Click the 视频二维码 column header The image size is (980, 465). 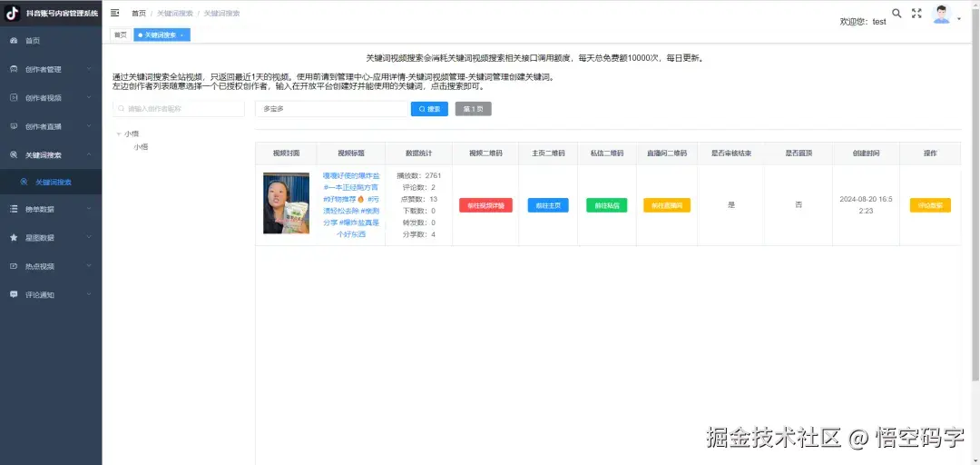pyautogui.click(x=485, y=153)
